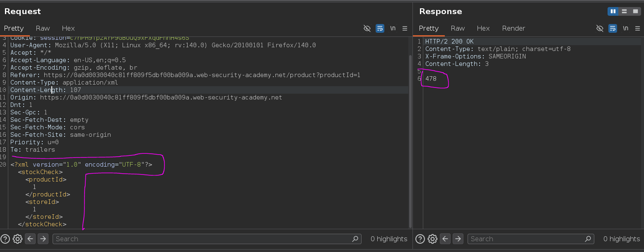
Task: Go to next match in Response search
Action: coord(458,239)
